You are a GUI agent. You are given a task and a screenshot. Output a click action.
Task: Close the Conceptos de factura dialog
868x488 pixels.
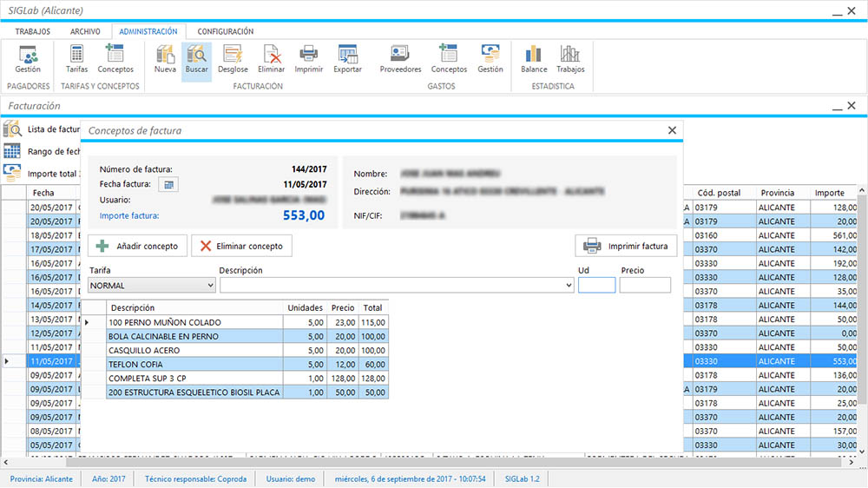click(672, 130)
